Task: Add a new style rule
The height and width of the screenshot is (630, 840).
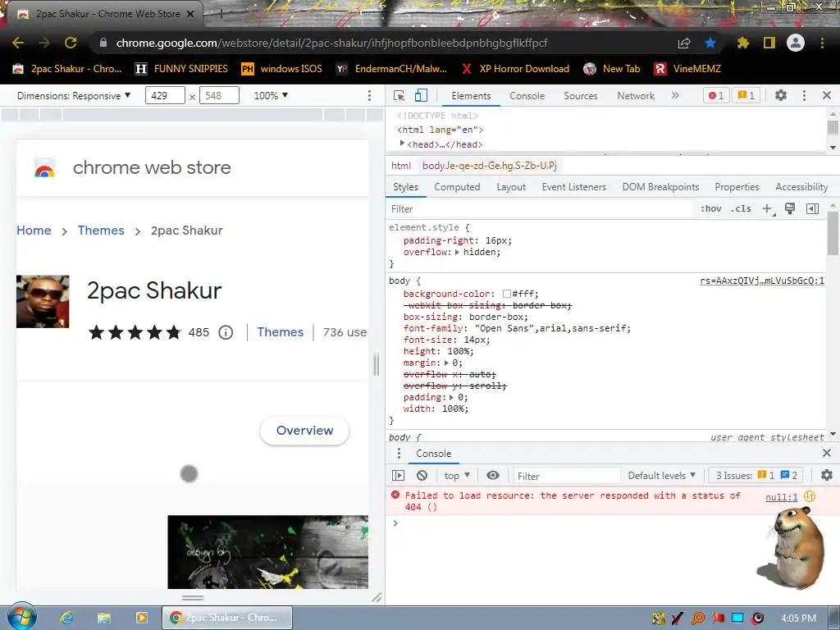Action: pos(768,209)
